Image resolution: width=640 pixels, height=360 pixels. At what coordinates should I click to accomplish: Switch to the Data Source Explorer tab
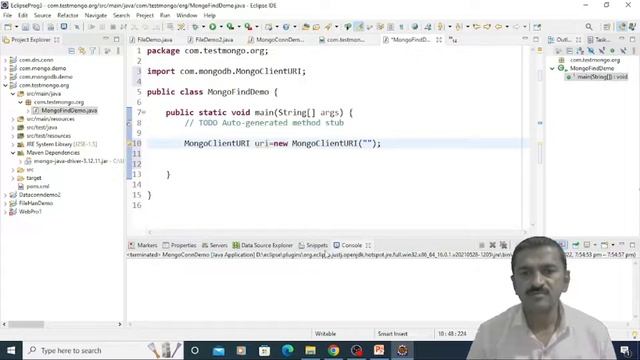pos(263,245)
